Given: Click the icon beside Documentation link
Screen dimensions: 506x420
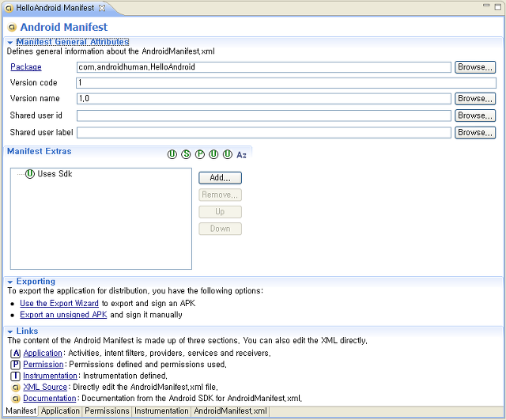Looking at the screenshot, I should [16, 399].
